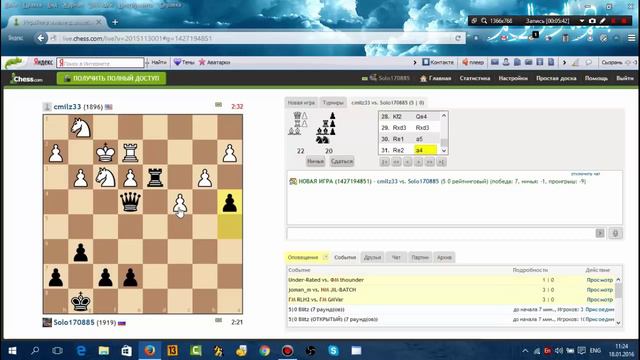Click the chat message input field

coord(441,233)
